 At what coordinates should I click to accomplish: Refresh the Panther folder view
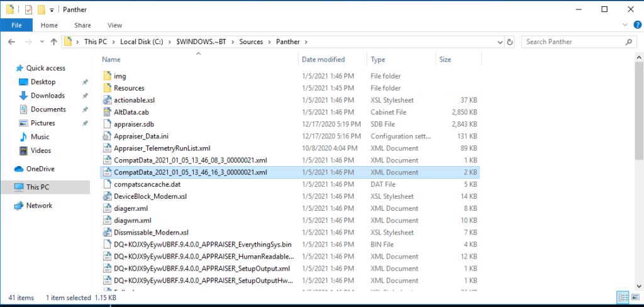pos(509,42)
